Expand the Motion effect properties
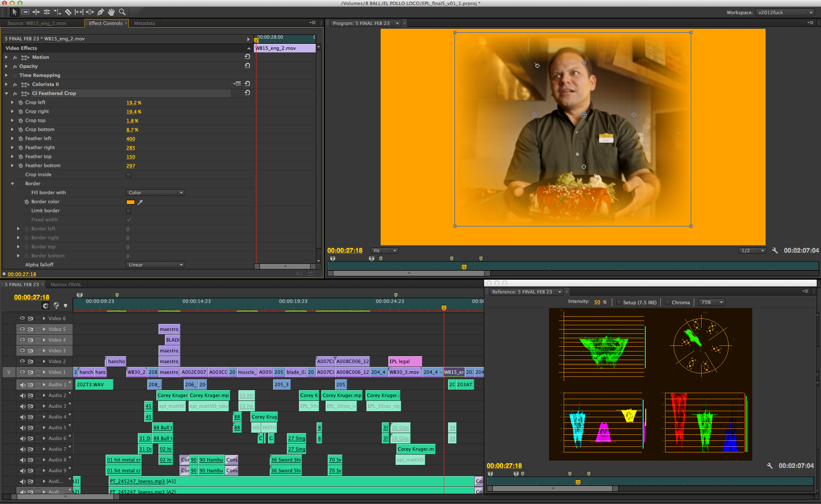The width and height of the screenshot is (821, 504). 6,57
